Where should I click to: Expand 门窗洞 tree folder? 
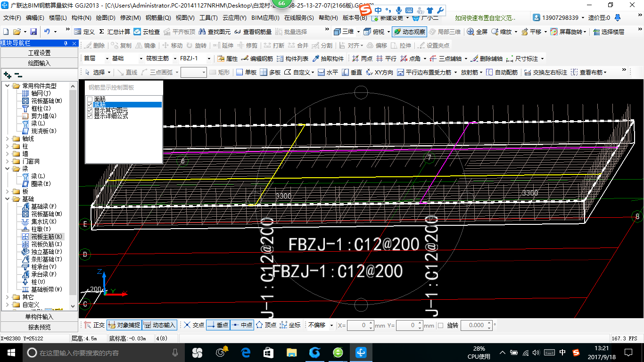[8, 161]
